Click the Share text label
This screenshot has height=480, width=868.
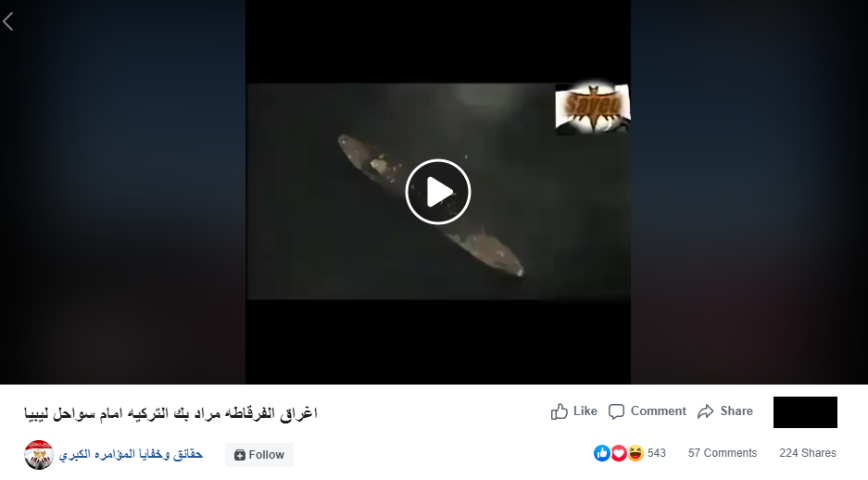(x=736, y=411)
